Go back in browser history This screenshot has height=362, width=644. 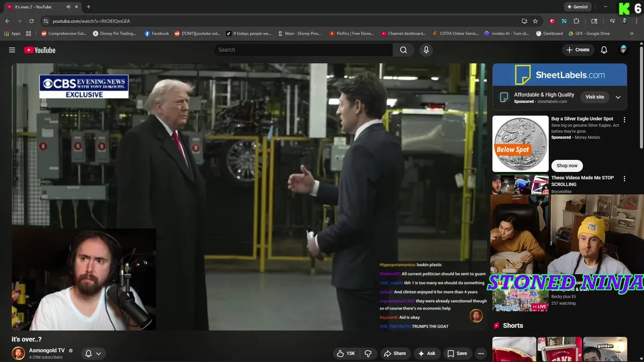[7, 21]
